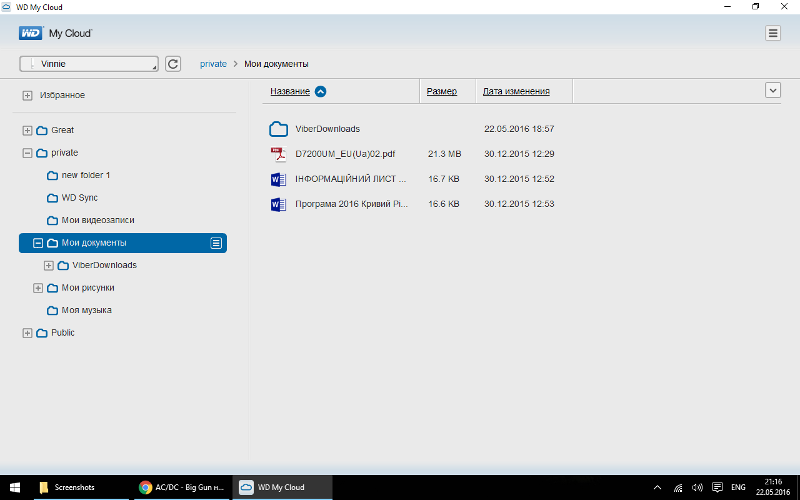Select Моя музыка folder in tree
This screenshot has width=800, height=500.
(x=86, y=310)
